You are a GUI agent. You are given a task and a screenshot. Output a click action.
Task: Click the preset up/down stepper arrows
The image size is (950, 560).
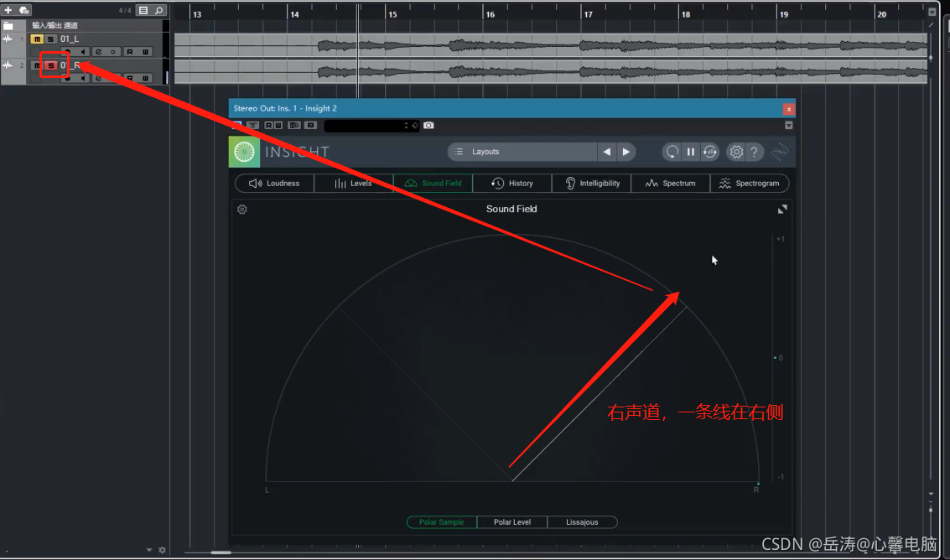click(x=407, y=126)
